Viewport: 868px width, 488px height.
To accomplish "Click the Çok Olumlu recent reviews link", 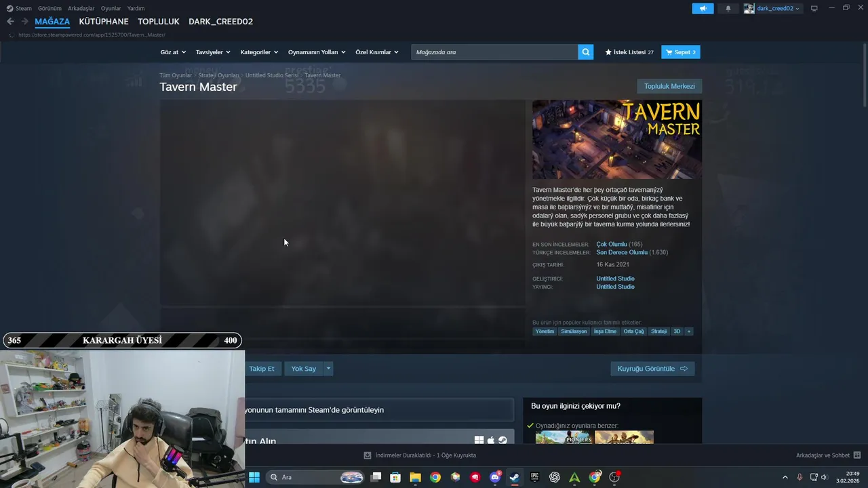I will point(612,244).
